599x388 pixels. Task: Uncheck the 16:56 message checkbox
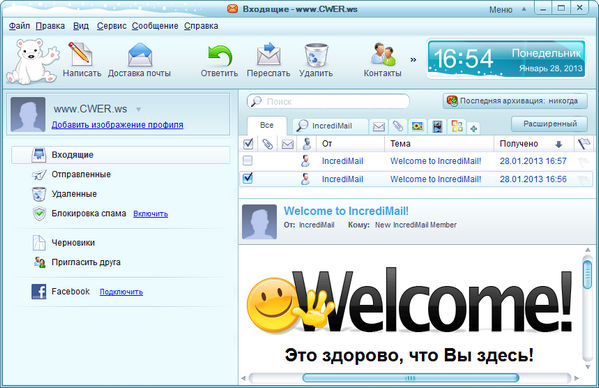click(x=248, y=178)
